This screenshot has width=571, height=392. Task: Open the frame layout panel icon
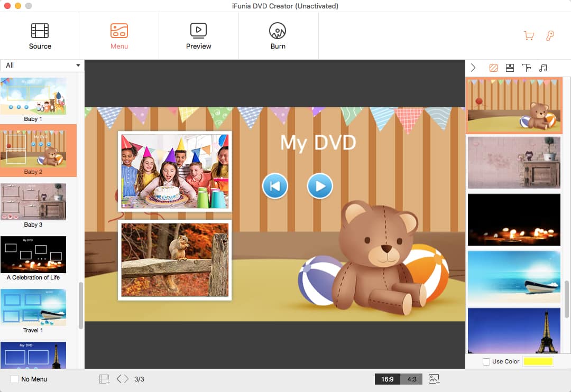point(510,68)
